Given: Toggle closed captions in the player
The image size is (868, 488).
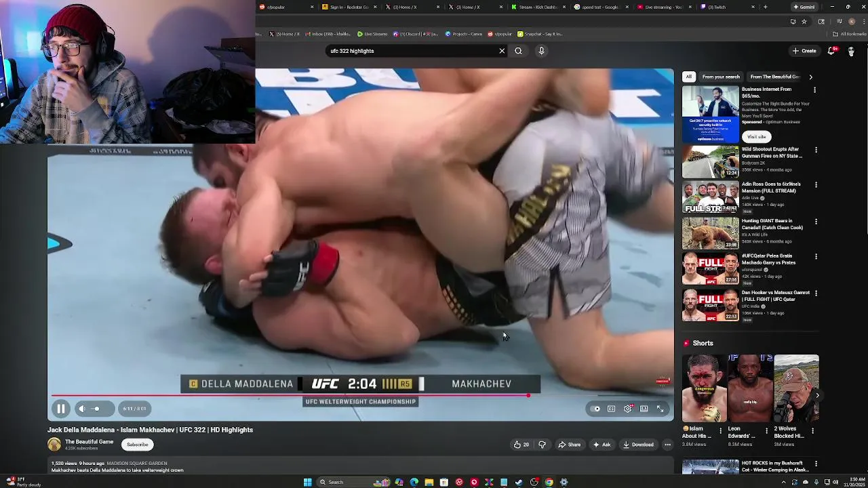Looking at the screenshot, I should pos(612,409).
